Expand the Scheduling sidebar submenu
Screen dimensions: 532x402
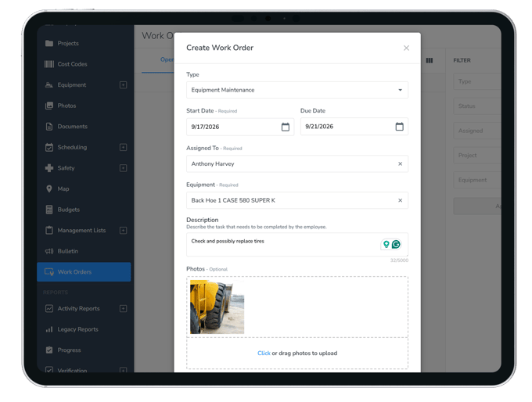123,147
